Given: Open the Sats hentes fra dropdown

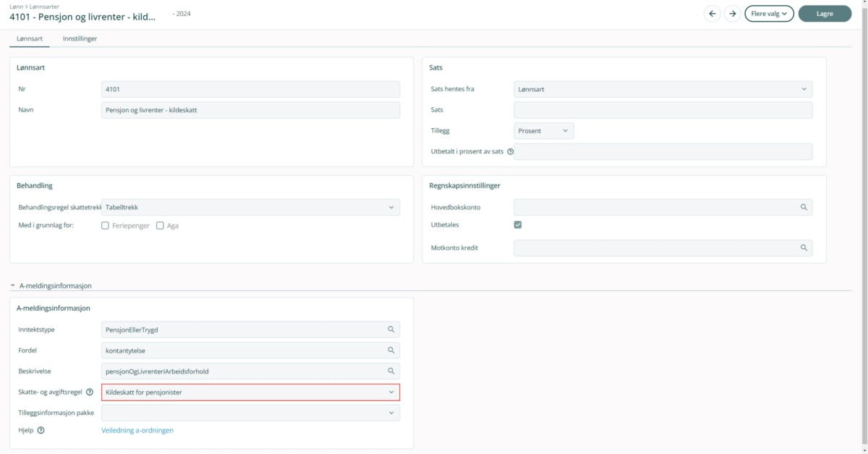Looking at the screenshot, I should [x=663, y=89].
